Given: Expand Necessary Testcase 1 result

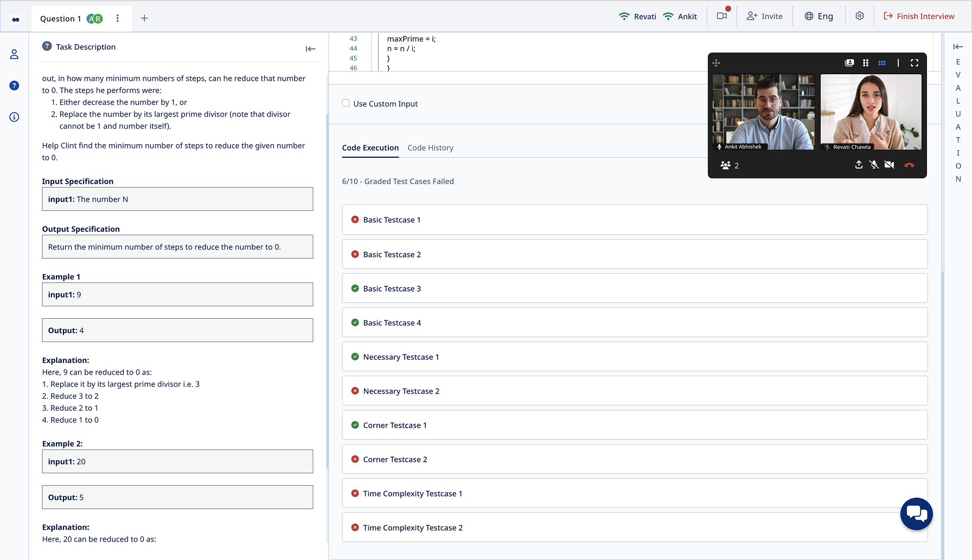Looking at the screenshot, I should pos(635,357).
